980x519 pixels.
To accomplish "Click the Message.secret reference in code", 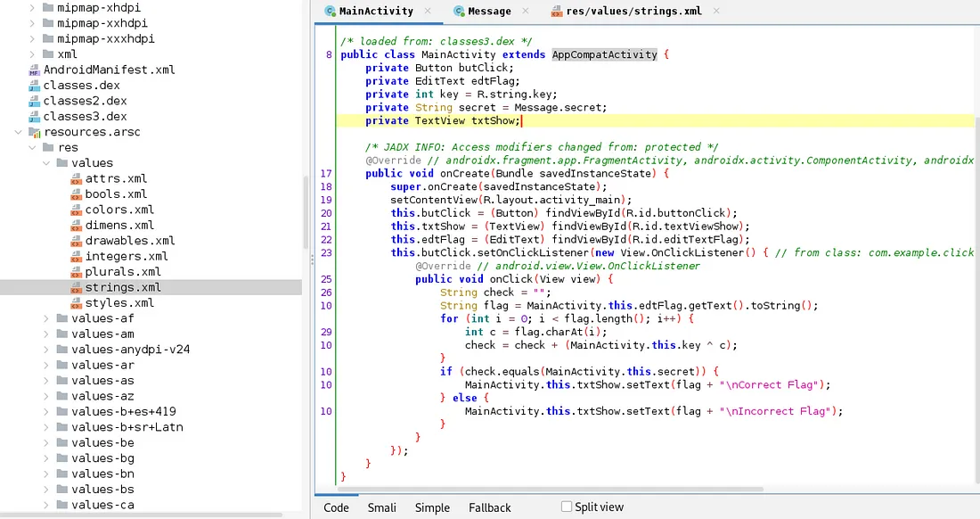I will click(558, 108).
